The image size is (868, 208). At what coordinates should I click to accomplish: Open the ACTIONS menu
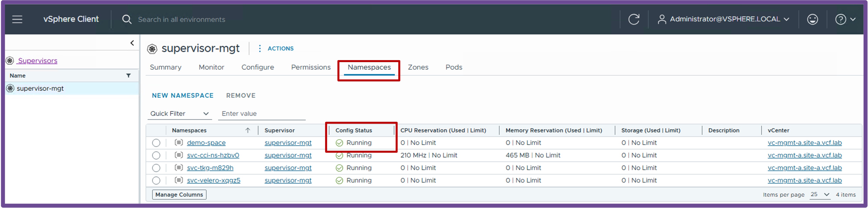pos(280,48)
